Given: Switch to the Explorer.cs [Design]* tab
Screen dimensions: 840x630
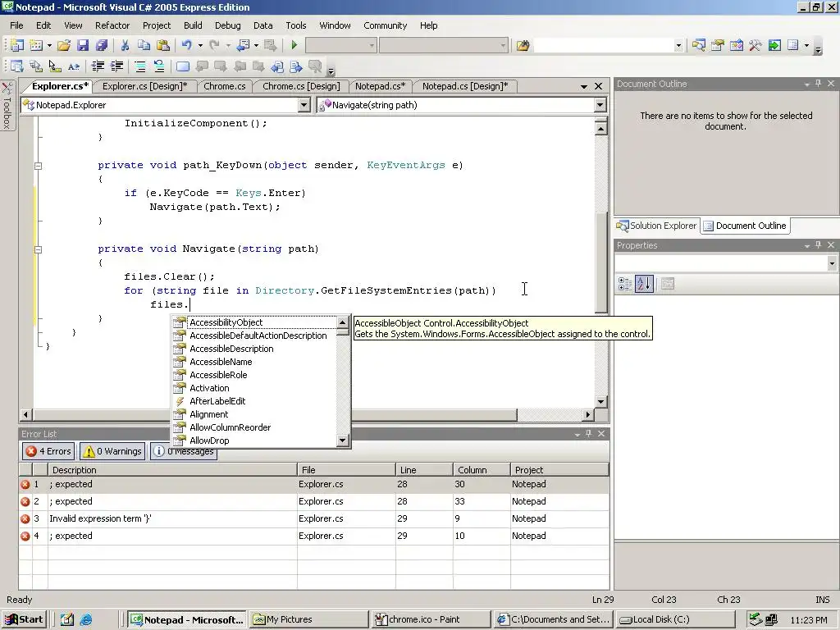Looking at the screenshot, I should click(x=144, y=86).
